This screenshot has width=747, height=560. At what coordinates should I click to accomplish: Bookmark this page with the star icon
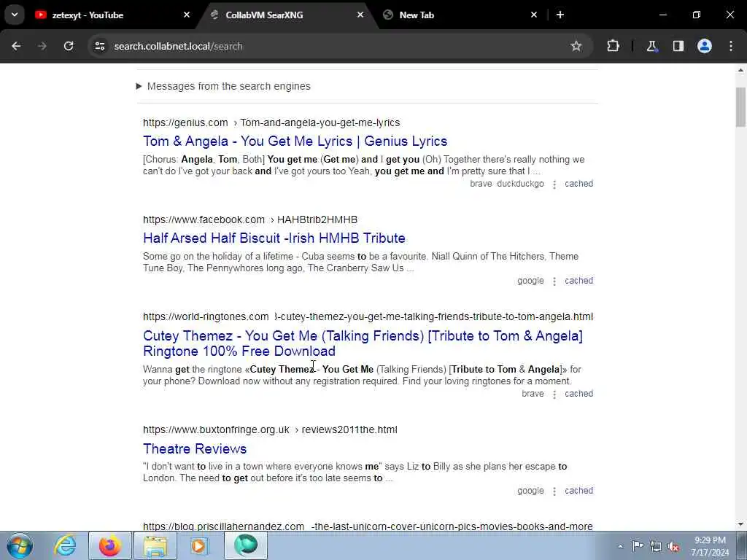pos(576,46)
